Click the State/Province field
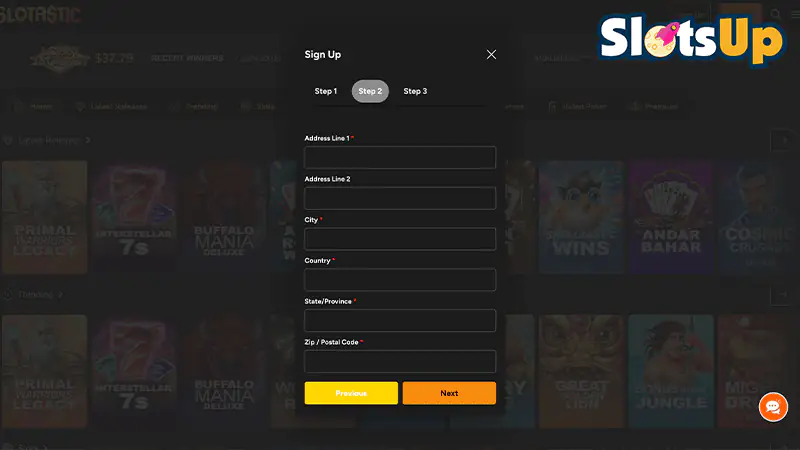800x450 pixels. coord(400,320)
